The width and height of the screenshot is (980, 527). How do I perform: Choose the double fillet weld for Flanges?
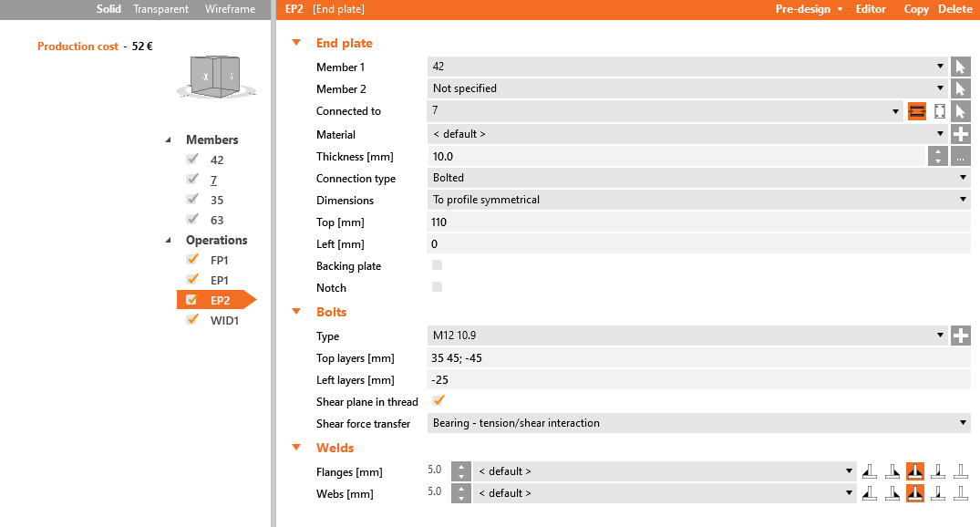pos(915,471)
